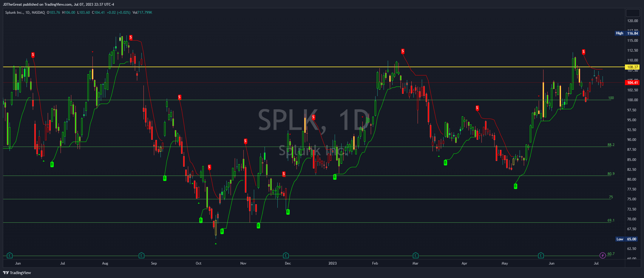The width and height of the screenshot is (644, 278).
Task: Click the Splunk Inc., 1D, NASDAQ title
Action: pyautogui.click(x=25, y=13)
